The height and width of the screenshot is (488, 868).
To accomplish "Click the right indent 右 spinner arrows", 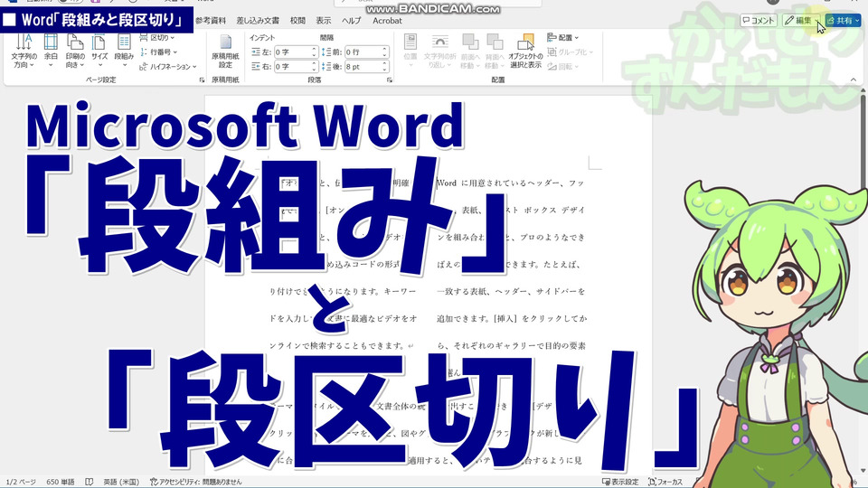I will pyautogui.click(x=314, y=66).
